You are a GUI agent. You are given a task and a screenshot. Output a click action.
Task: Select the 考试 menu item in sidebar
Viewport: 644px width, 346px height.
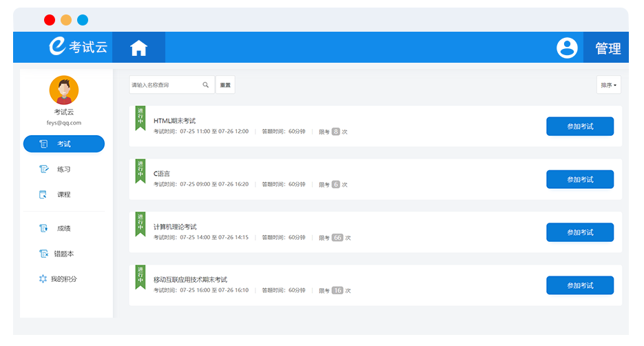coord(64,144)
